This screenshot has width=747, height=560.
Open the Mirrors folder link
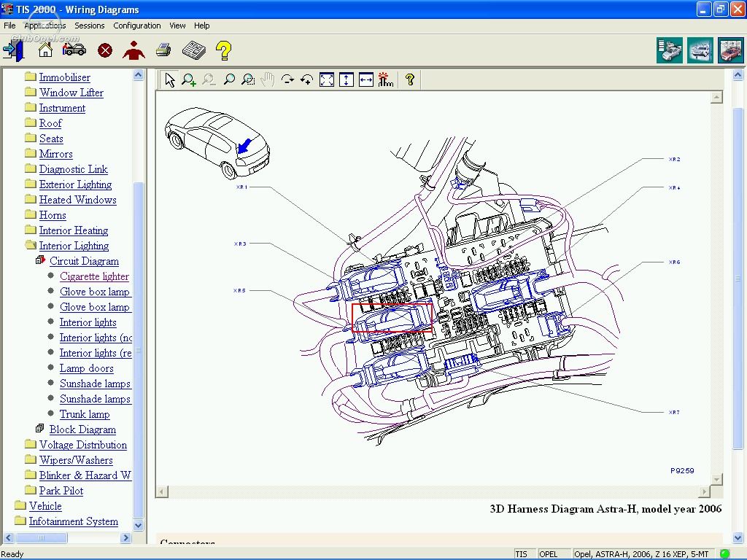pyautogui.click(x=55, y=154)
